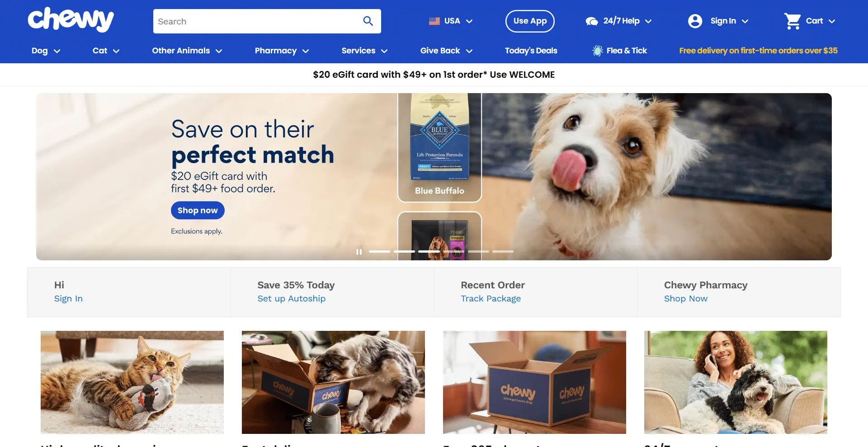Click the Use App button
The width and height of the screenshot is (868, 447).
[530, 21]
